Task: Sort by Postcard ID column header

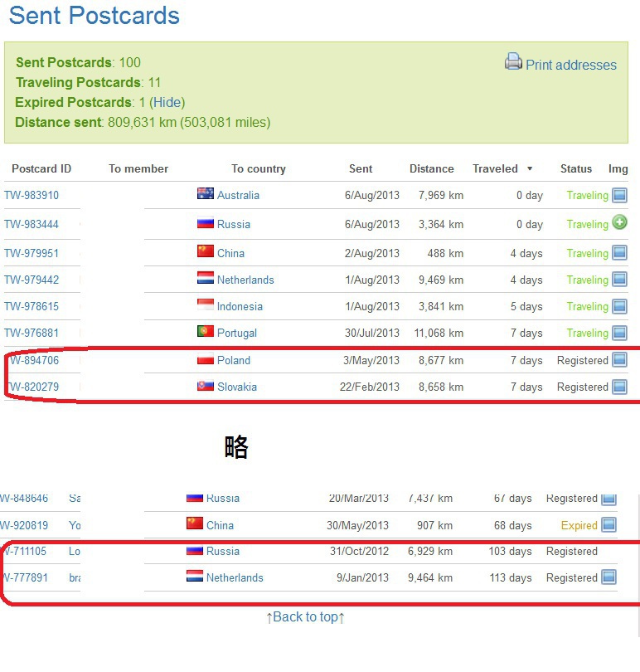Action: click(x=41, y=169)
